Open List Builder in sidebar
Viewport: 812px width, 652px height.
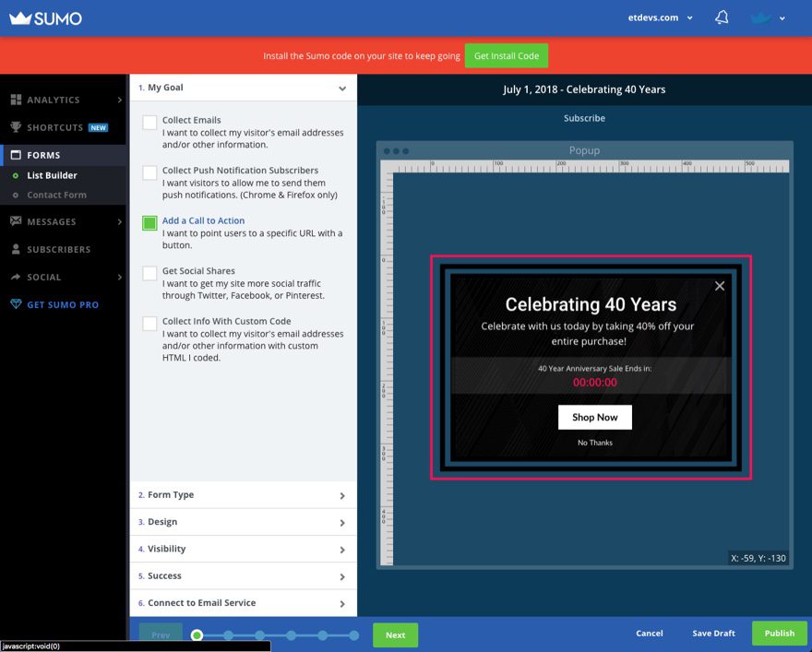(52, 175)
